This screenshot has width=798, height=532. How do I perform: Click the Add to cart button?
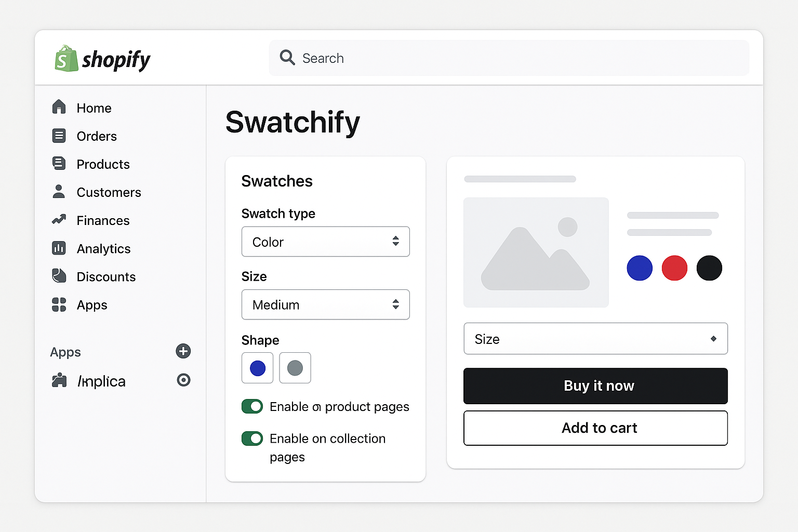coord(595,428)
